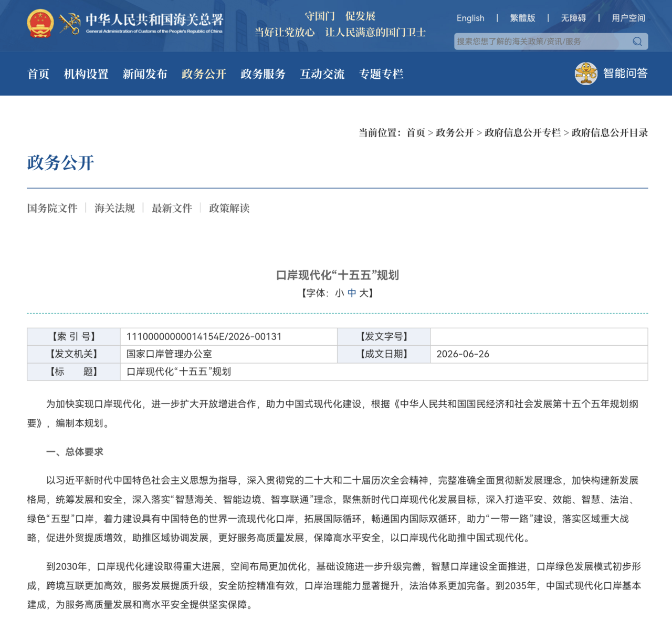Viewport: 672px width, 620px height.
Task: Open 政务服务 navigation item
Action: (x=263, y=74)
